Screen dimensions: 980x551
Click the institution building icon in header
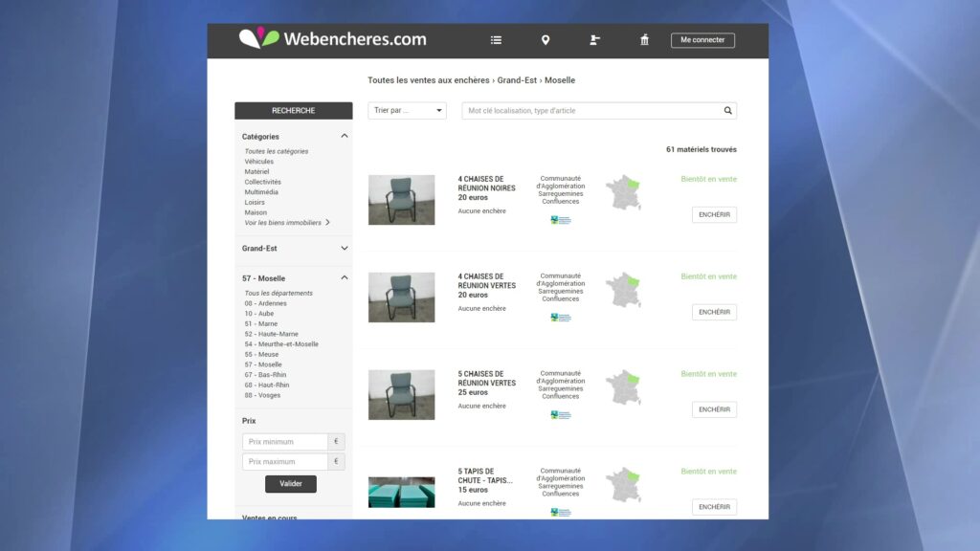click(x=644, y=40)
